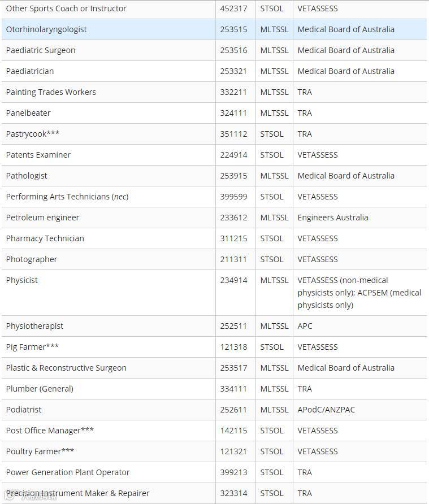Click the Plumber (General) occupation
The image size is (429, 504).
pyautogui.click(x=40, y=389)
